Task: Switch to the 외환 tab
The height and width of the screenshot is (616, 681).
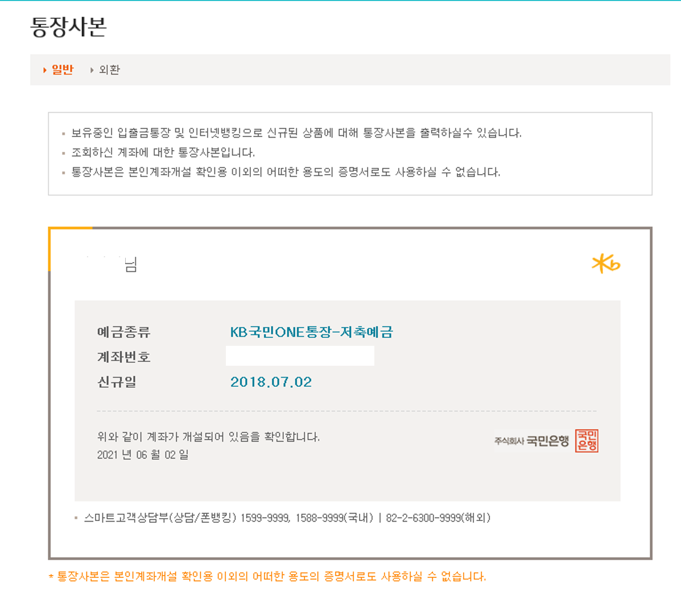Action: click(109, 70)
